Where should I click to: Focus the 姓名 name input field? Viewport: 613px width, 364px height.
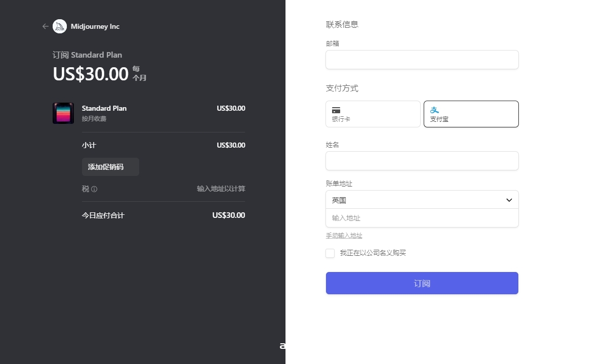pos(422,161)
